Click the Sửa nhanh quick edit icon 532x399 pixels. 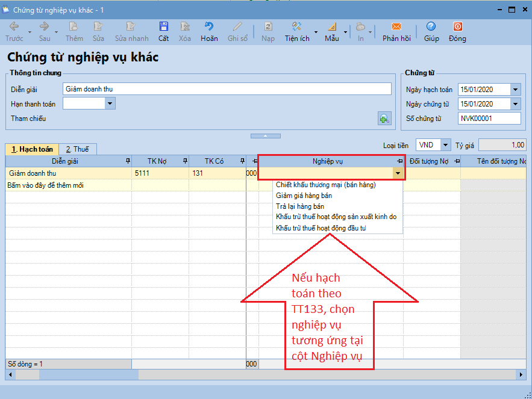[x=131, y=31]
